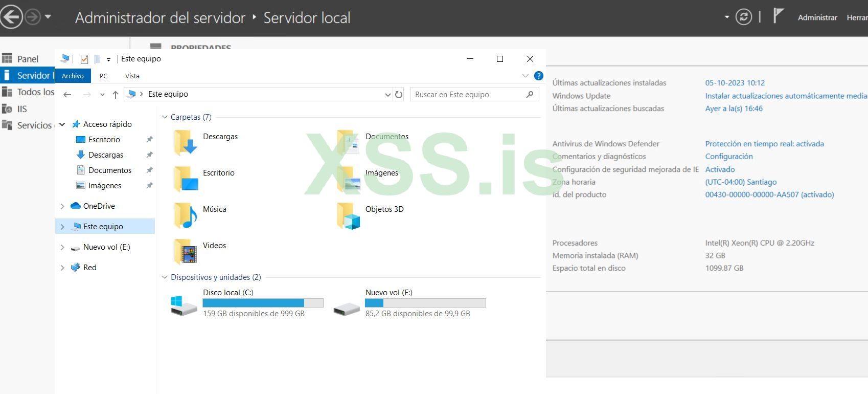Open the Archivo ribbon tab
868x394 pixels.
[x=73, y=76]
